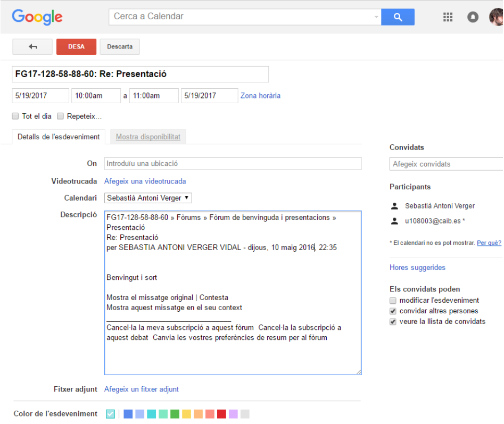Screen dimensions: 504x424
Task: Switch to 'Mostra disponibilitat' tab
Action: click(x=148, y=137)
